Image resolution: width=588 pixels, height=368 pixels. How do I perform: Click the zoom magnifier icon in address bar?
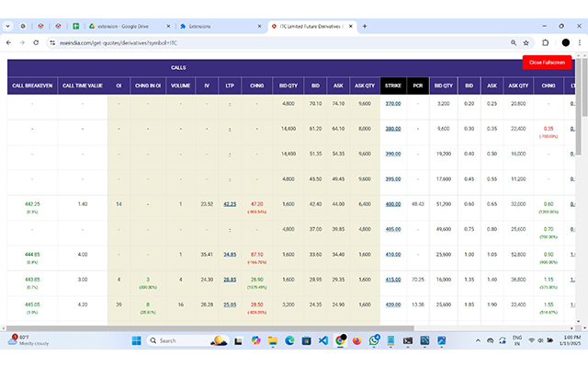tap(514, 43)
